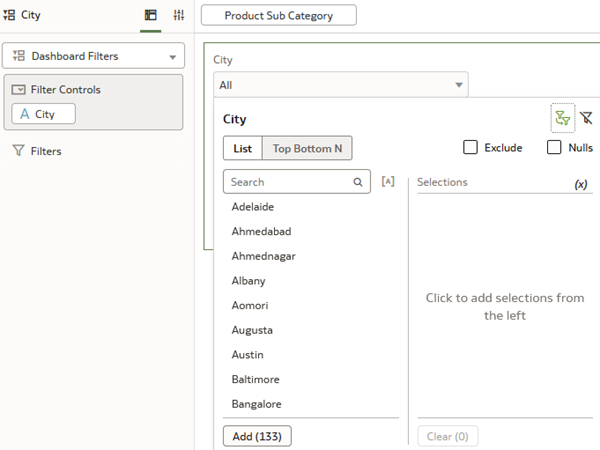Toggle the match case [A] icon

click(388, 182)
